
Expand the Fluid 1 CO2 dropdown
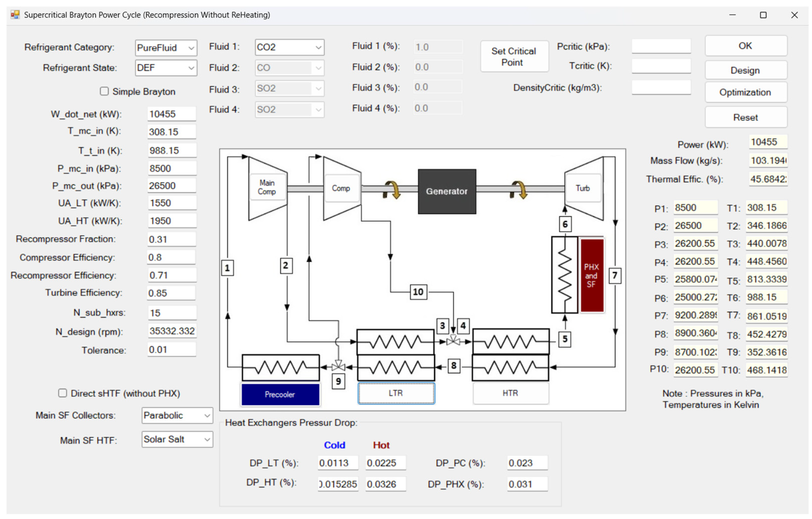pos(289,47)
